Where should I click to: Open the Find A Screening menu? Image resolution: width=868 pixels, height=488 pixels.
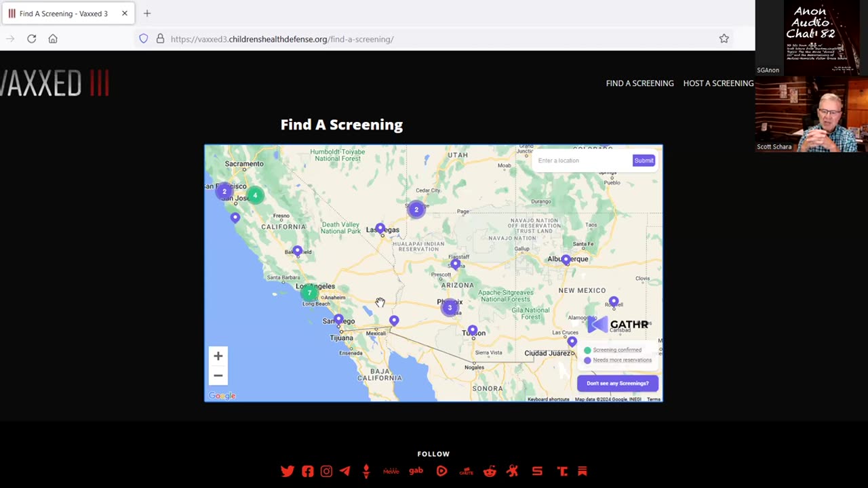(640, 83)
